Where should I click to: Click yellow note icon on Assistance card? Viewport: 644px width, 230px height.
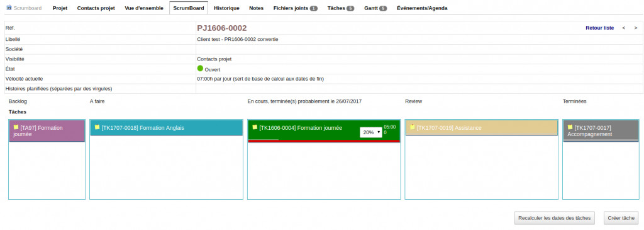(413, 127)
